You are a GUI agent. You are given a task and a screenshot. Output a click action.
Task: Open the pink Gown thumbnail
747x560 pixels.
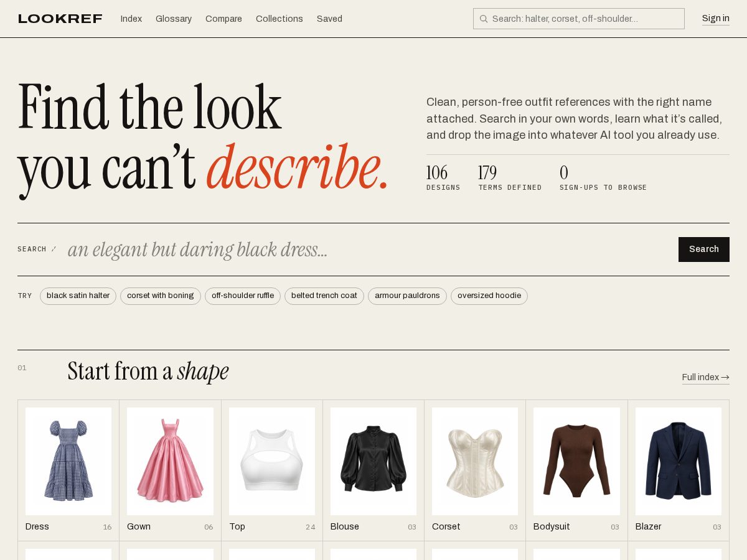[x=170, y=461]
